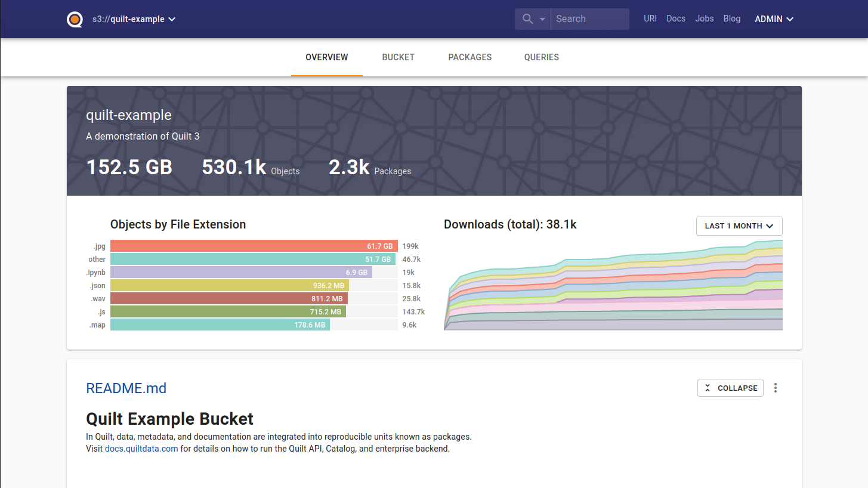Switch to the PACKAGES tab
The height and width of the screenshot is (488, 868).
(470, 57)
